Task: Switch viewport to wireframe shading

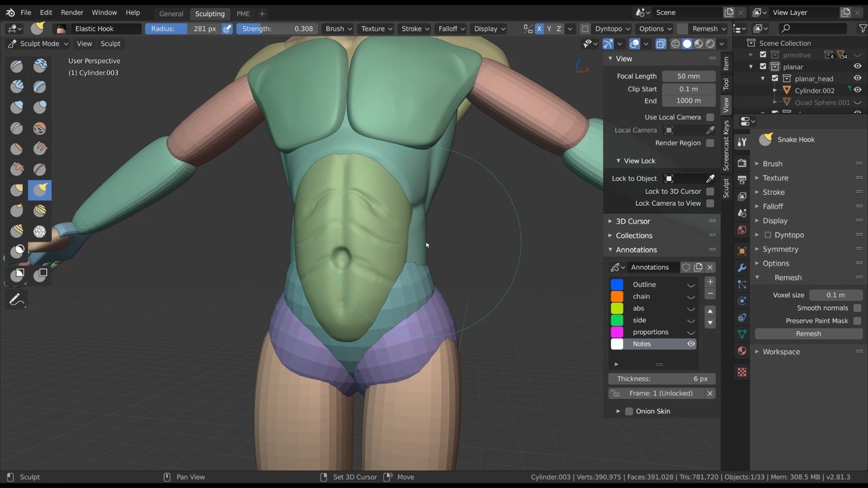Action: coord(675,43)
